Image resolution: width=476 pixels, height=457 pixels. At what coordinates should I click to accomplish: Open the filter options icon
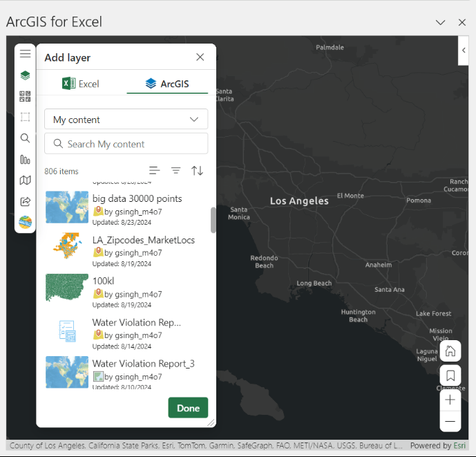tap(175, 171)
